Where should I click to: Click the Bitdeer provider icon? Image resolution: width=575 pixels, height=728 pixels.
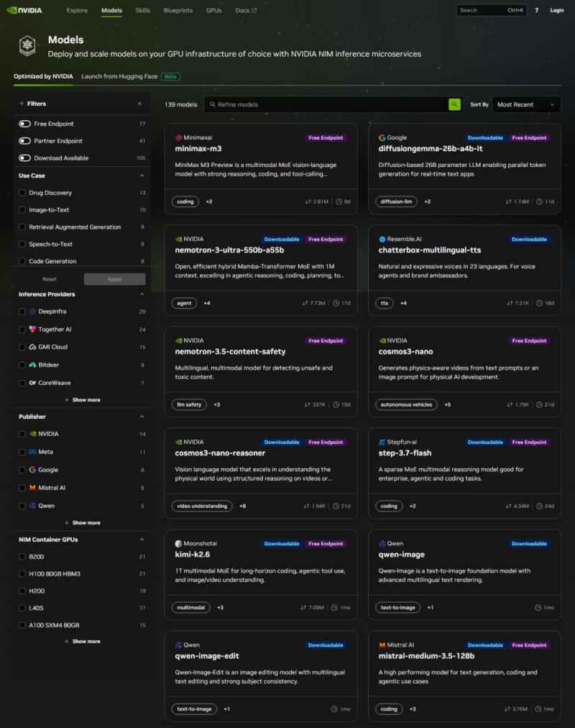coord(32,365)
